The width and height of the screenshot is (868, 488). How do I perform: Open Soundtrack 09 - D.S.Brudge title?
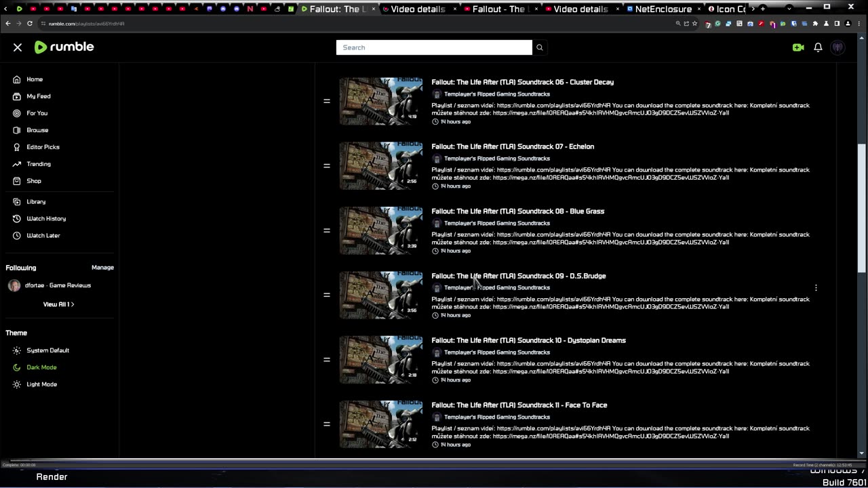coord(518,276)
